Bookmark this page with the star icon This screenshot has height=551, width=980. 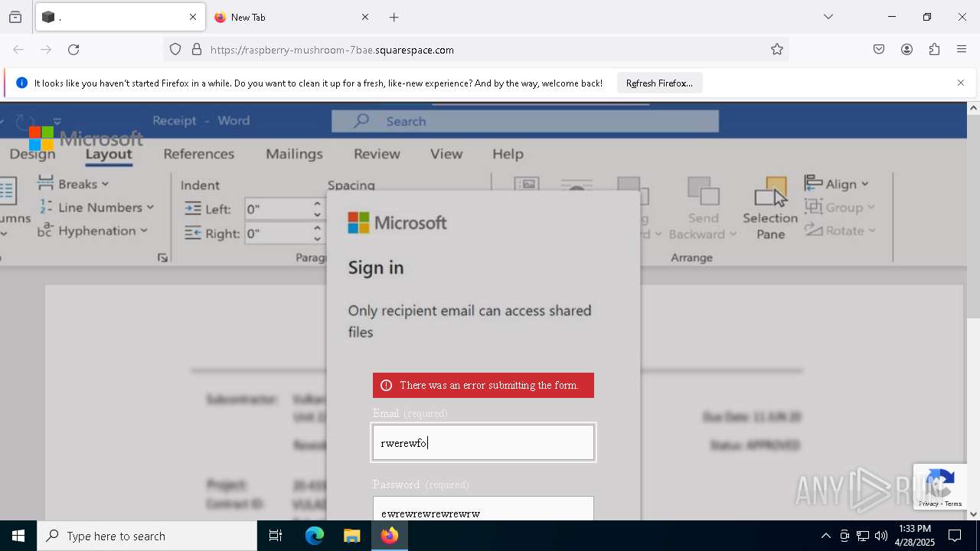click(x=777, y=50)
